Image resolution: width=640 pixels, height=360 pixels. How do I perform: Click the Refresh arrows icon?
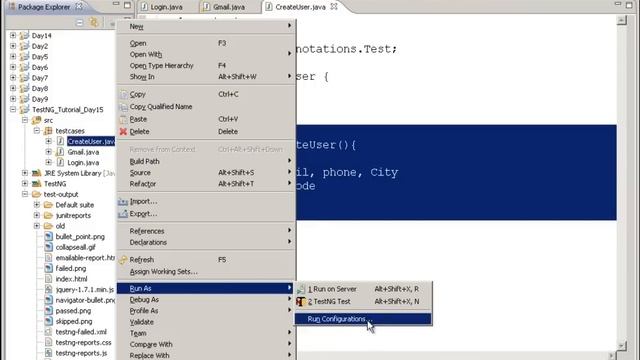tap(123, 260)
